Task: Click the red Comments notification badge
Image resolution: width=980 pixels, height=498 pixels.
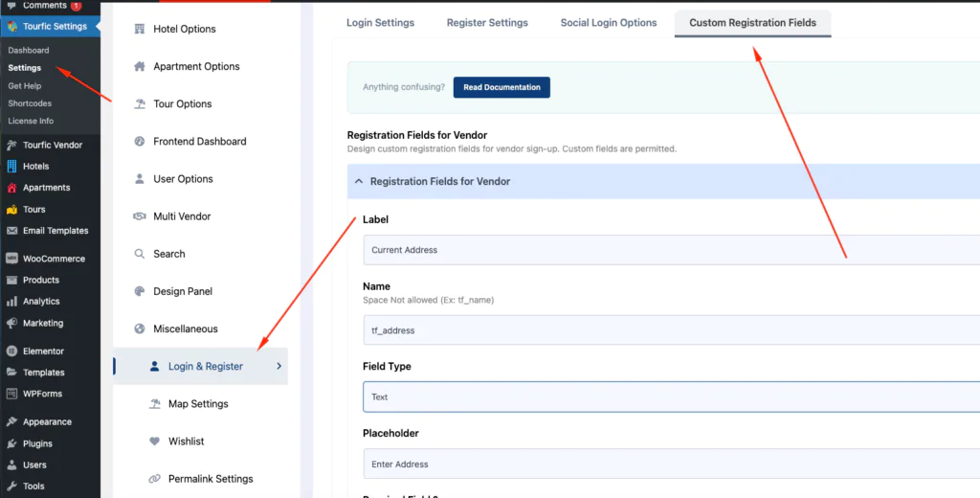Action: [x=77, y=6]
